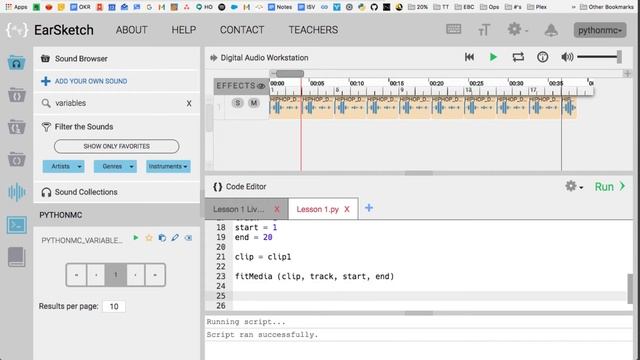The image size is (640, 360).
Task: Expand the Genres filter dropdown
Action: 115,167
